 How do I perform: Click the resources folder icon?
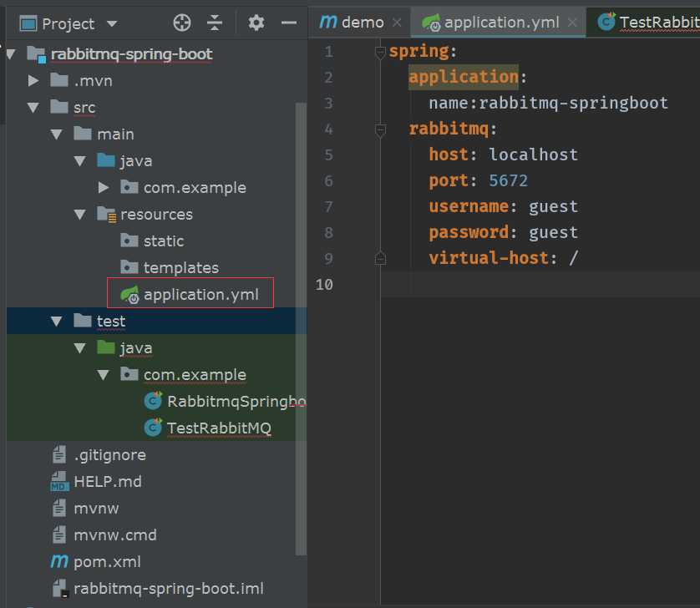[x=107, y=215]
